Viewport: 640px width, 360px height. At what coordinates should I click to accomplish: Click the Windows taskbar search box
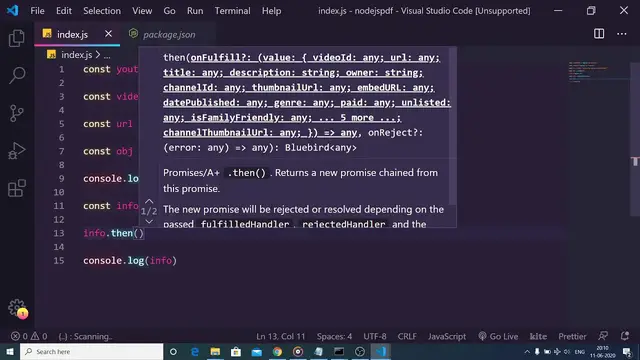click(x=91, y=351)
